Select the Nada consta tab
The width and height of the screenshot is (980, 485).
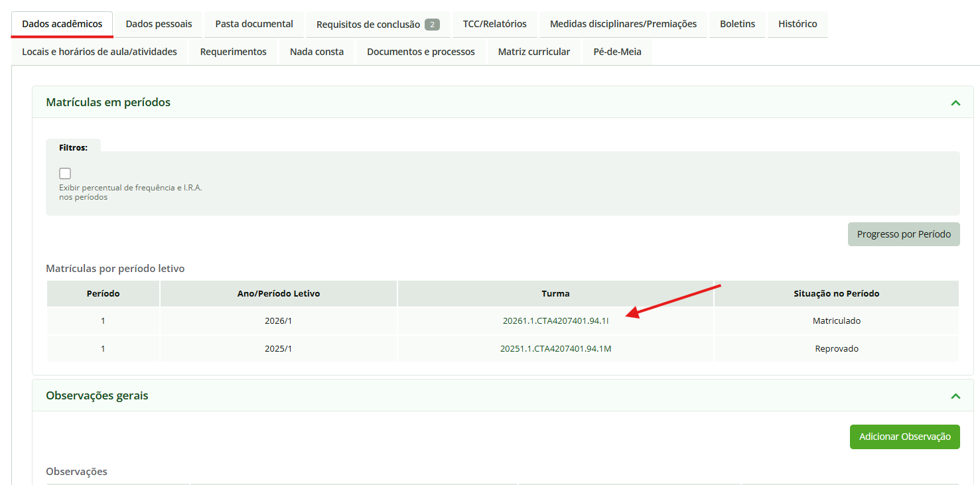(316, 52)
